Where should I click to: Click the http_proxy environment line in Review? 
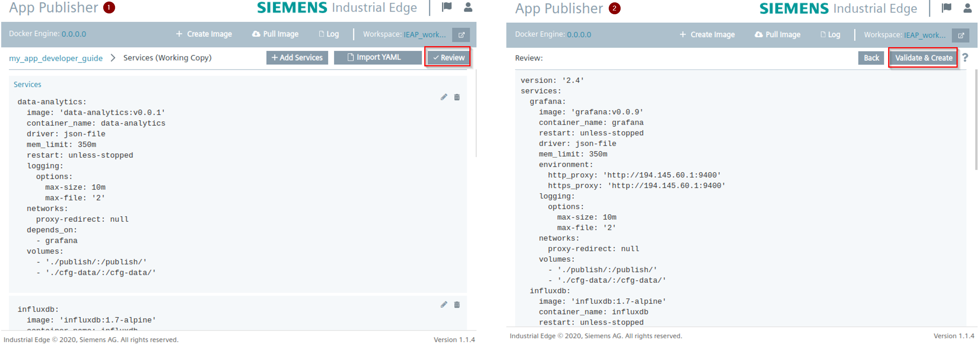coord(634,175)
